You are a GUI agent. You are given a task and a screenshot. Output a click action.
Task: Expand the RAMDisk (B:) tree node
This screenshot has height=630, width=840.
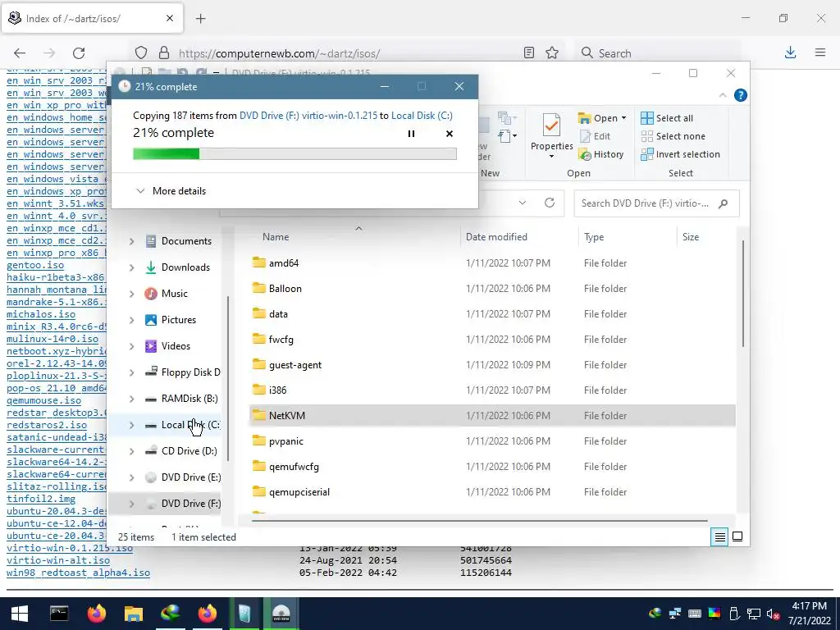[132, 399]
